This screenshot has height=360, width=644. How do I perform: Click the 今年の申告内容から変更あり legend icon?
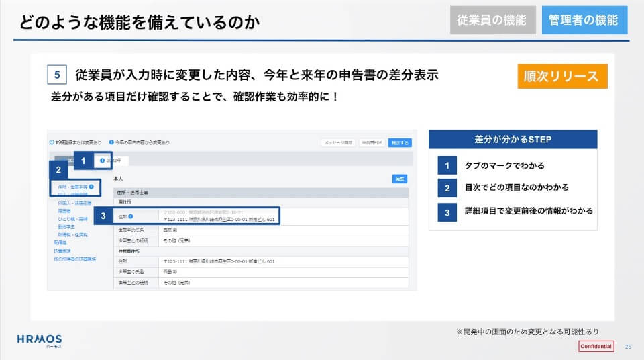[x=111, y=143]
